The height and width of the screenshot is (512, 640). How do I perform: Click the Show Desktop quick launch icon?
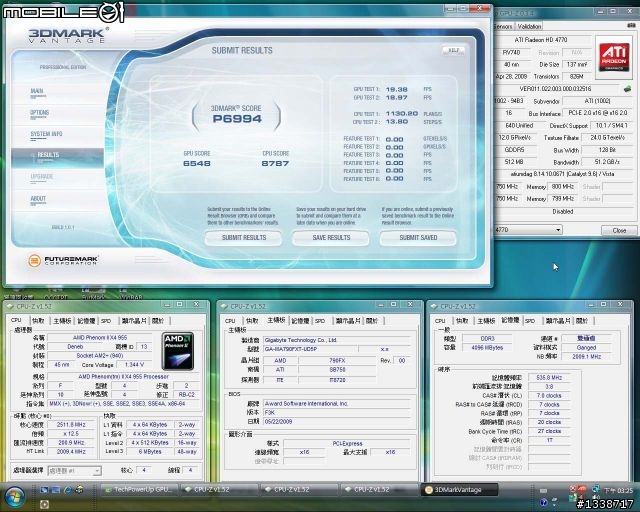[44, 489]
